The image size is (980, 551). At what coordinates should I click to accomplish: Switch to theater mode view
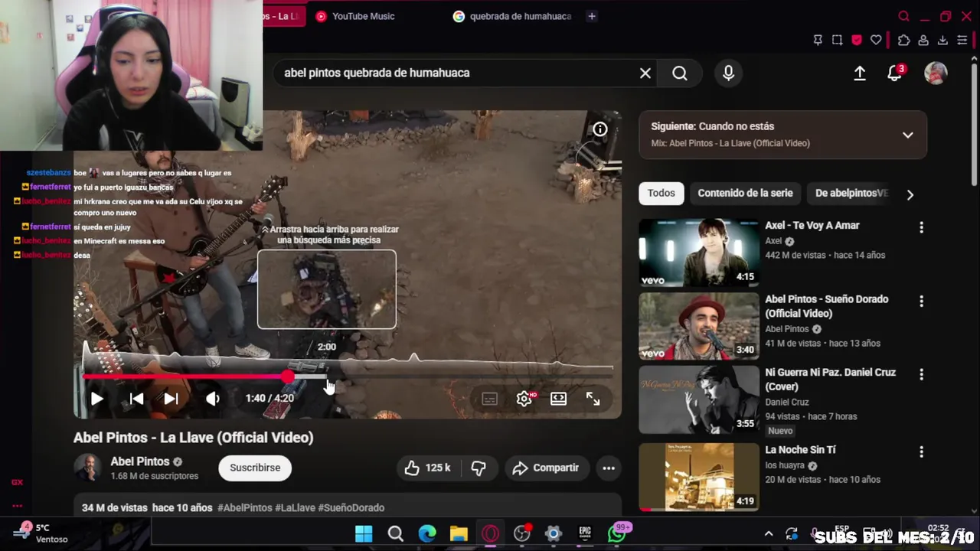pyautogui.click(x=558, y=399)
